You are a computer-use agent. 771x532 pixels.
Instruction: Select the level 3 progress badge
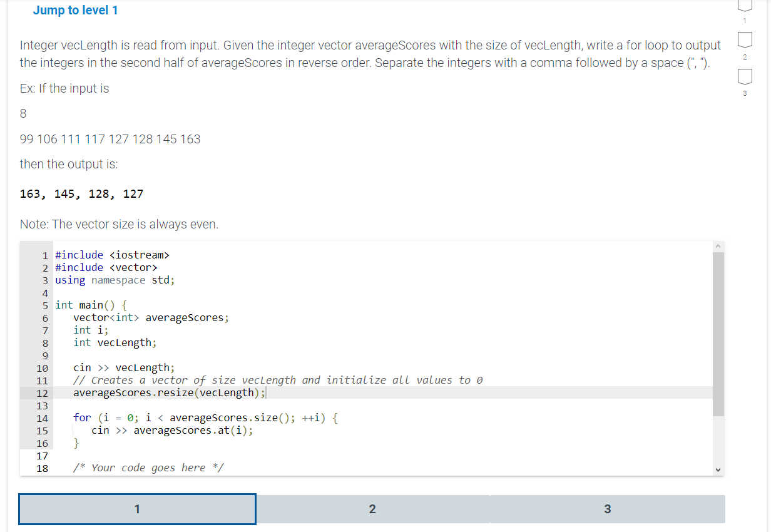coord(744,76)
